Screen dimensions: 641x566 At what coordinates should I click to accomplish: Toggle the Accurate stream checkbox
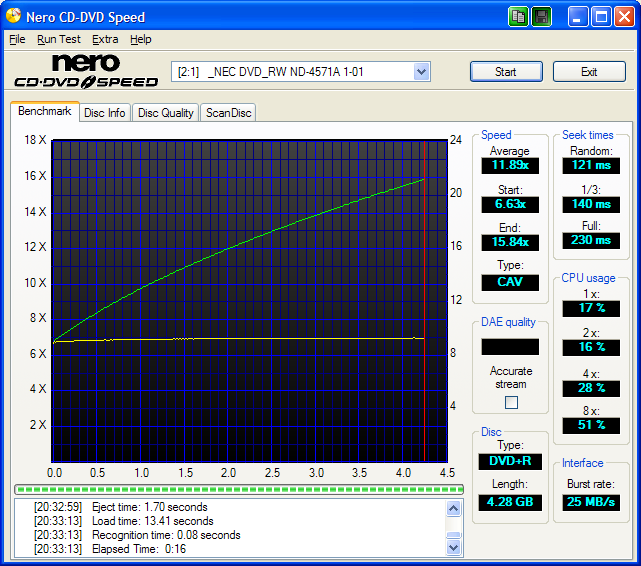[511, 403]
